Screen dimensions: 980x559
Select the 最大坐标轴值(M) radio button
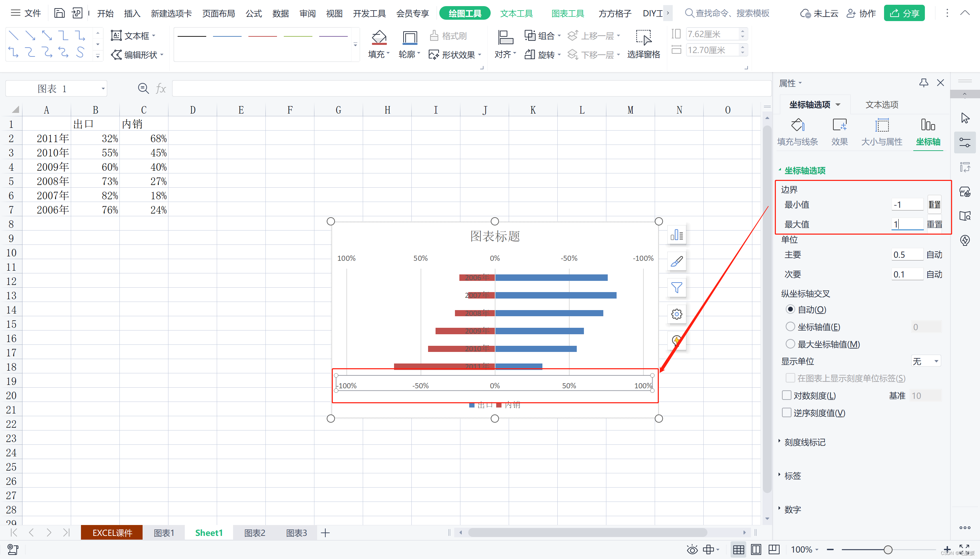790,344
